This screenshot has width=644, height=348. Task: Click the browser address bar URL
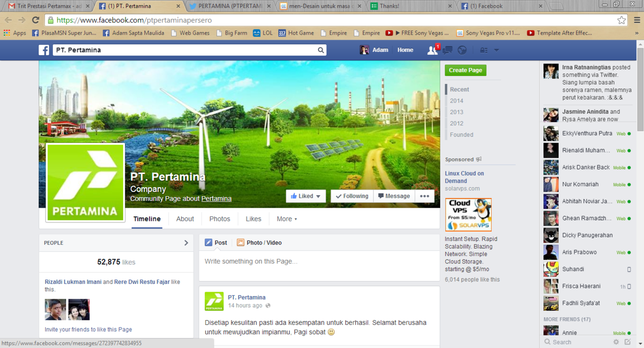point(134,20)
